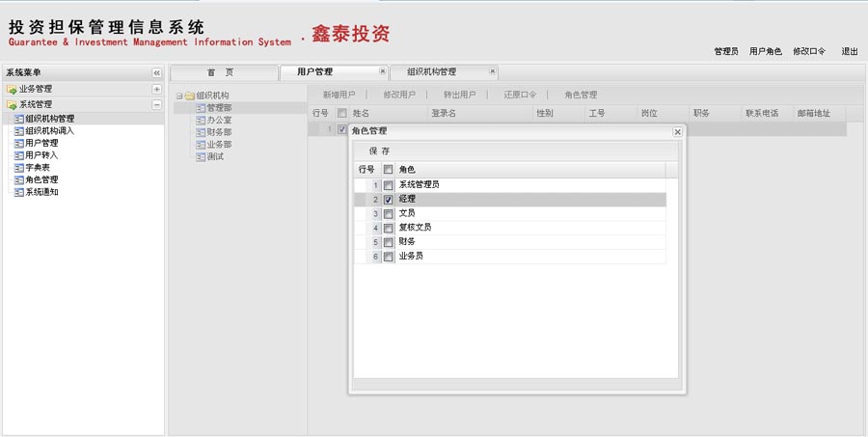Collapse the 系统菜单 sidebar with double-arrow icon

156,73
